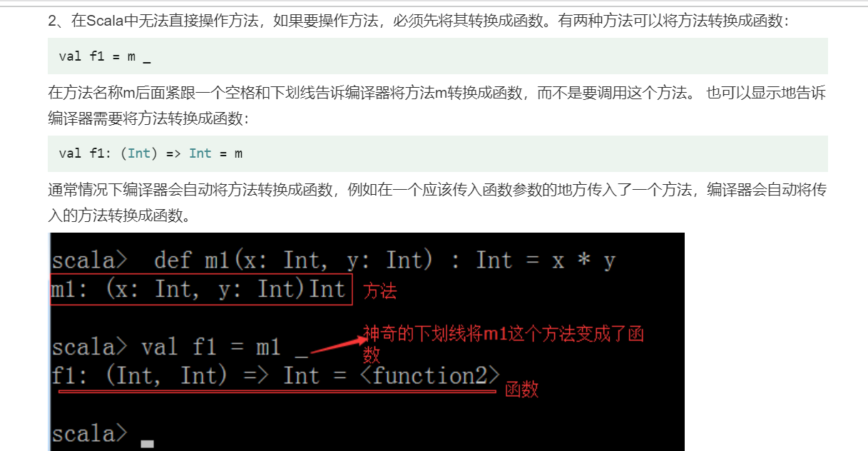Screen dimensions: 868x451
Task: Click the red '函数' label
Action: point(521,389)
